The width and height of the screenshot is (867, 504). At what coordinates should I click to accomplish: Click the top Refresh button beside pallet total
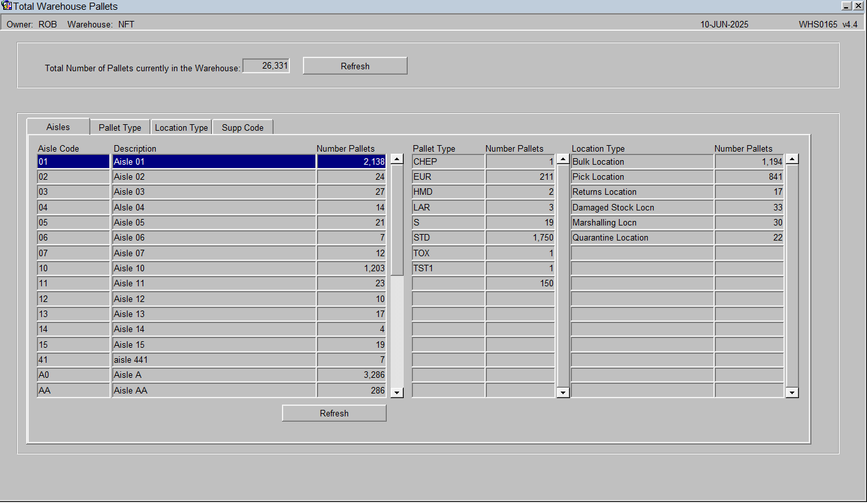click(355, 66)
